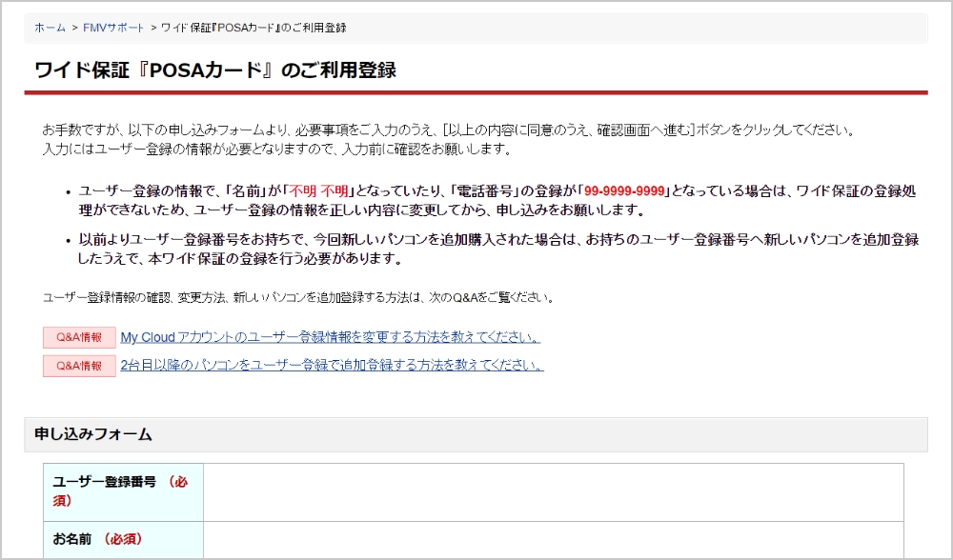The height and width of the screenshot is (560, 953).
Task: Open the 2台目以降のパソコン追加登録 Q&A link
Action: coord(332,366)
